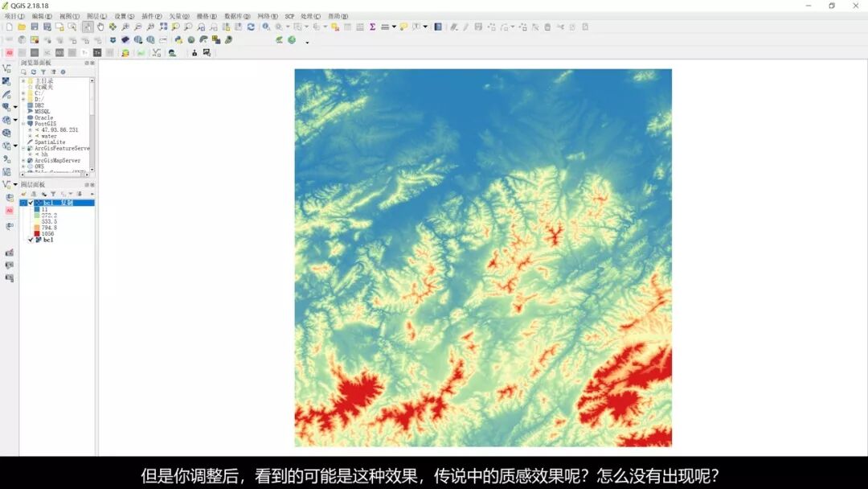This screenshot has height=489, width=868.
Task: Collapse the selected bcl copy layer legend
Action: 23,203
